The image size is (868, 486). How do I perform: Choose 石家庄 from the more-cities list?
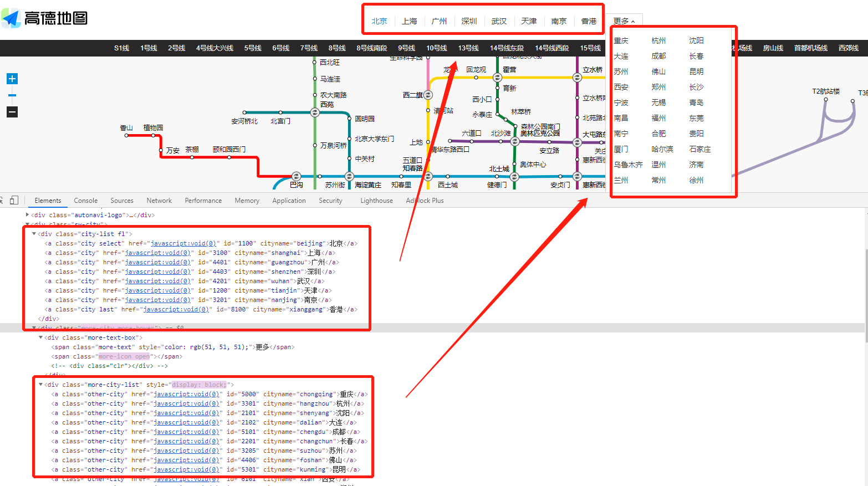(x=700, y=149)
